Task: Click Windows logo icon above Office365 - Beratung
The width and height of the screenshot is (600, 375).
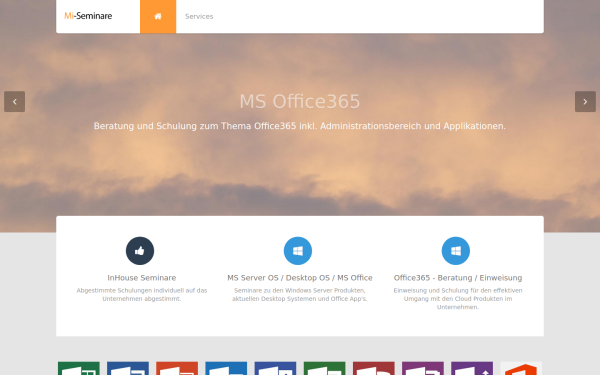Action: (456, 251)
